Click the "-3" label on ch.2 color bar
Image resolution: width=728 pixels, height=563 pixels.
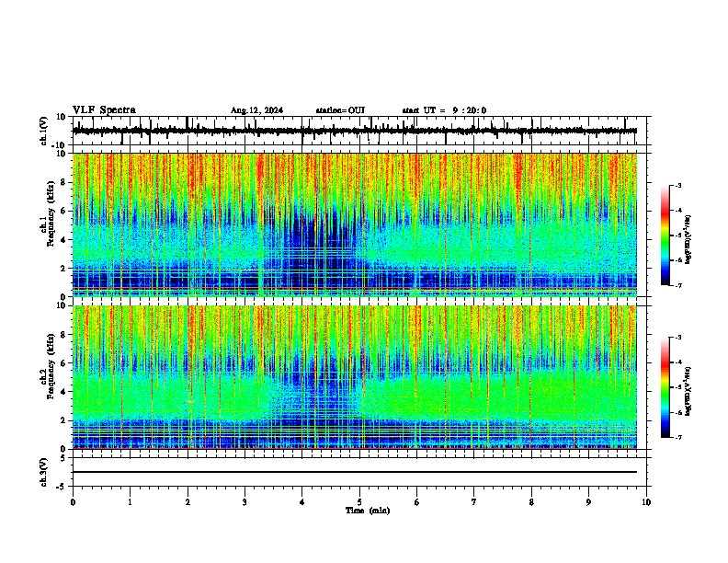click(x=677, y=338)
